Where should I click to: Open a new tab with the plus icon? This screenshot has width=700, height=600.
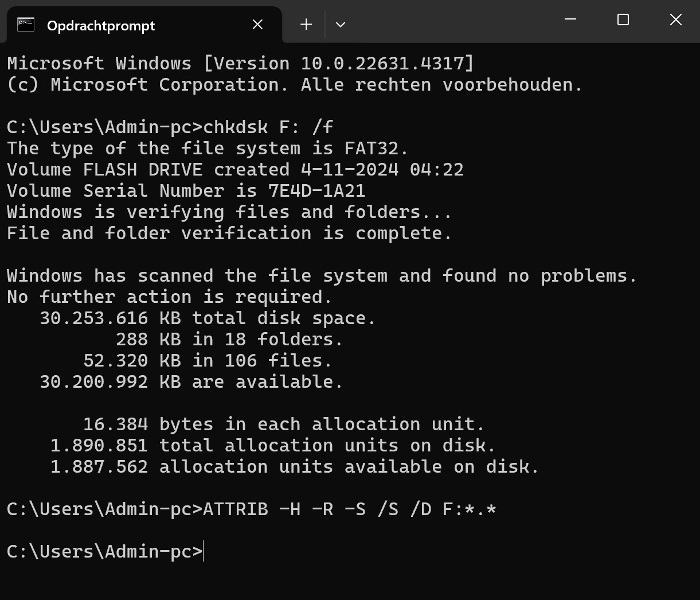(306, 24)
